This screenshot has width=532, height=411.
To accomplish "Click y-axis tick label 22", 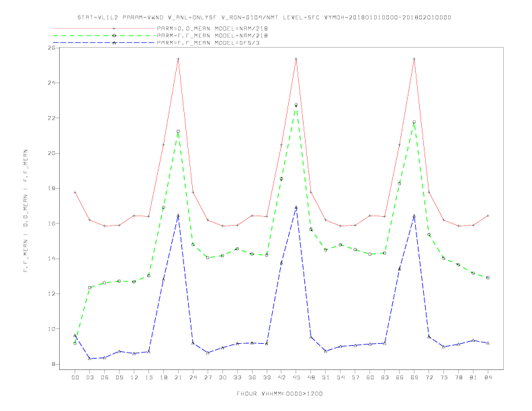I will 52,118.
